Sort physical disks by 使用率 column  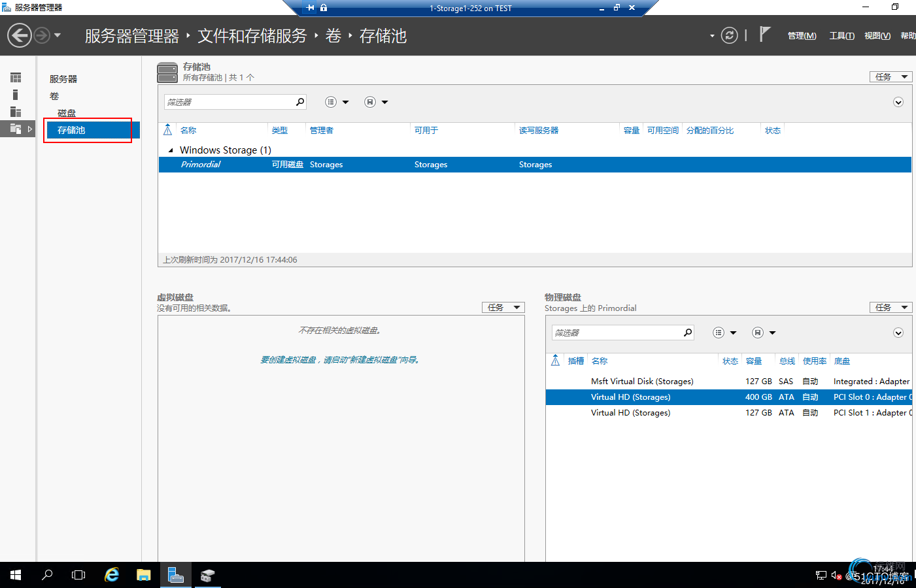[815, 361]
